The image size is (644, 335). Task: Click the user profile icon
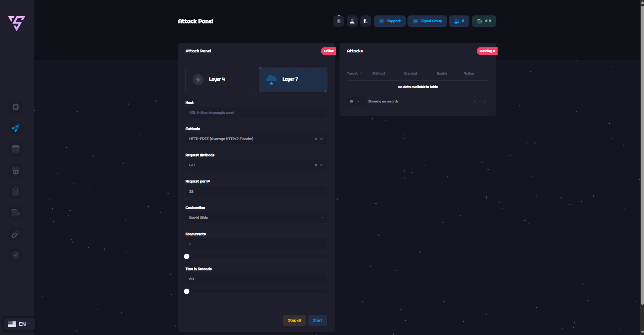[352, 21]
